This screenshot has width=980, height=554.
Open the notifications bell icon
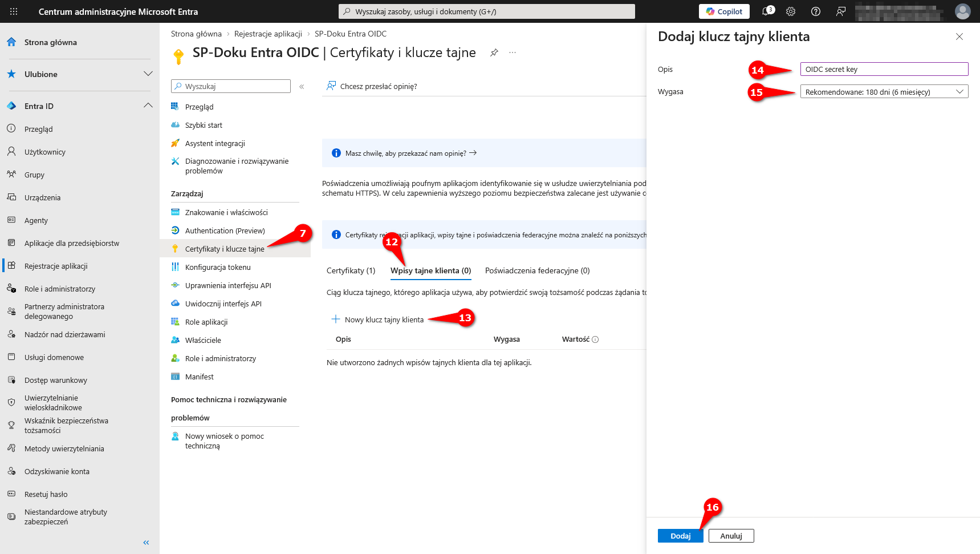[767, 11]
